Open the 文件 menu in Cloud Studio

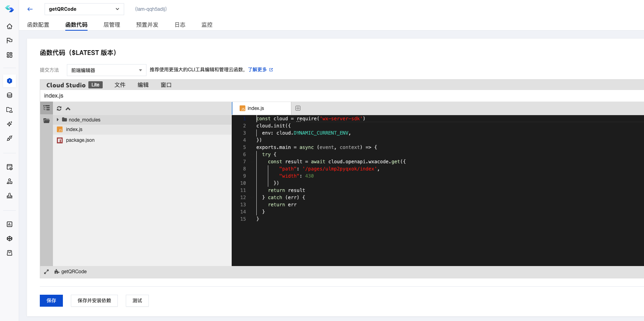pyautogui.click(x=120, y=85)
